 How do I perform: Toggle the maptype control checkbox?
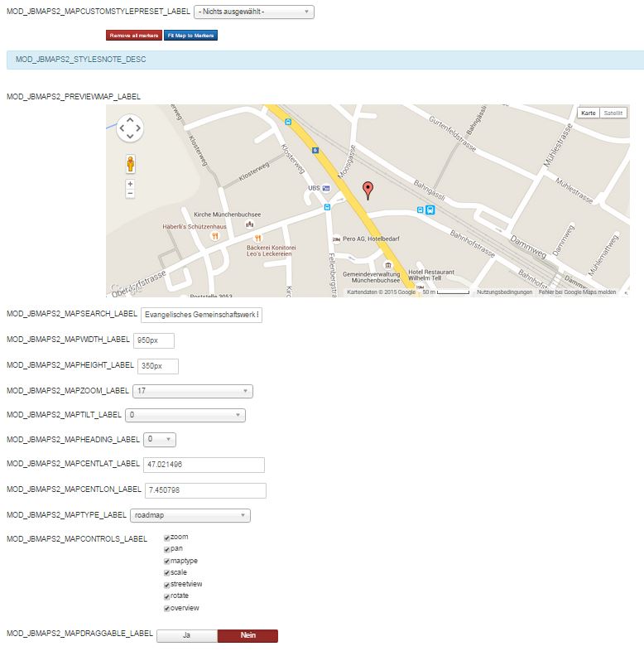[x=167, y=562]
